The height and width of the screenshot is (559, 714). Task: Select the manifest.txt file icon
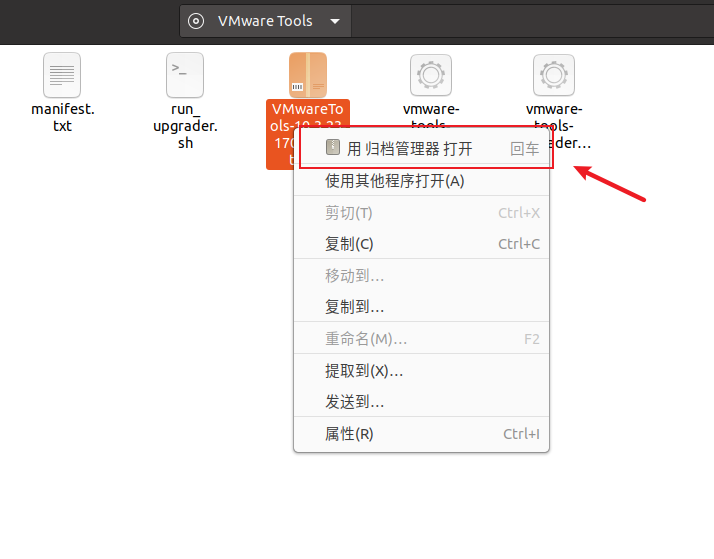62,75
